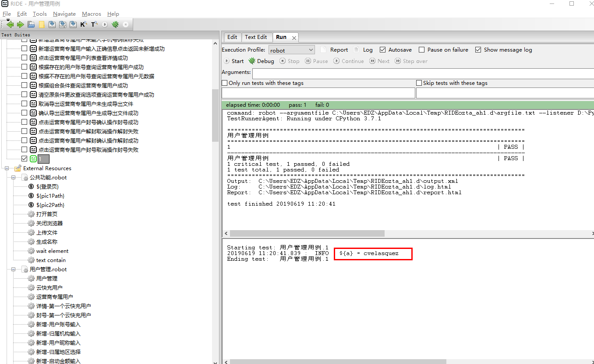Switch to the Text Edit tab
The image size is (594, 364).
point(256,37)
